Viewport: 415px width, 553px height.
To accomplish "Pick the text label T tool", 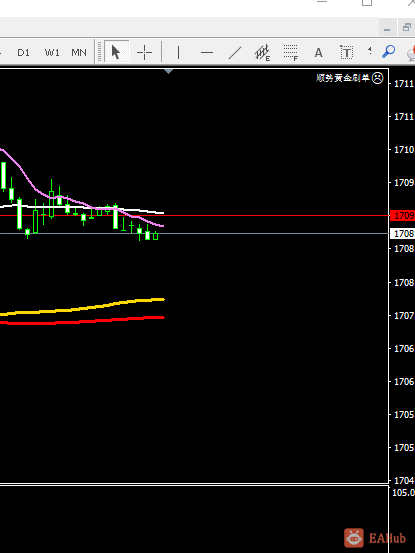I will pos(347,53).
